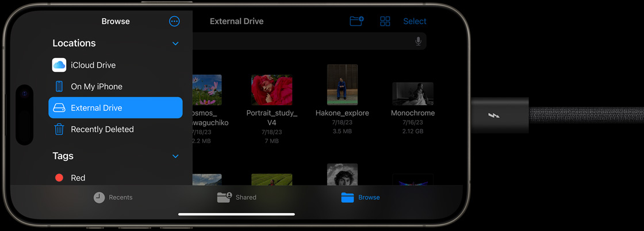644x231 pixels.
Task: Collapse the Locations section chevron
Action: point(175,44)
